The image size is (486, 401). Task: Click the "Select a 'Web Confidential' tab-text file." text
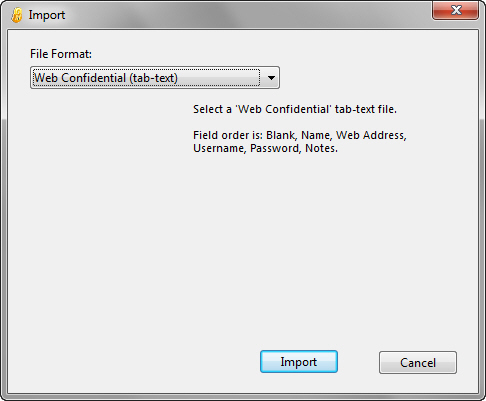[x=295, y=109]
